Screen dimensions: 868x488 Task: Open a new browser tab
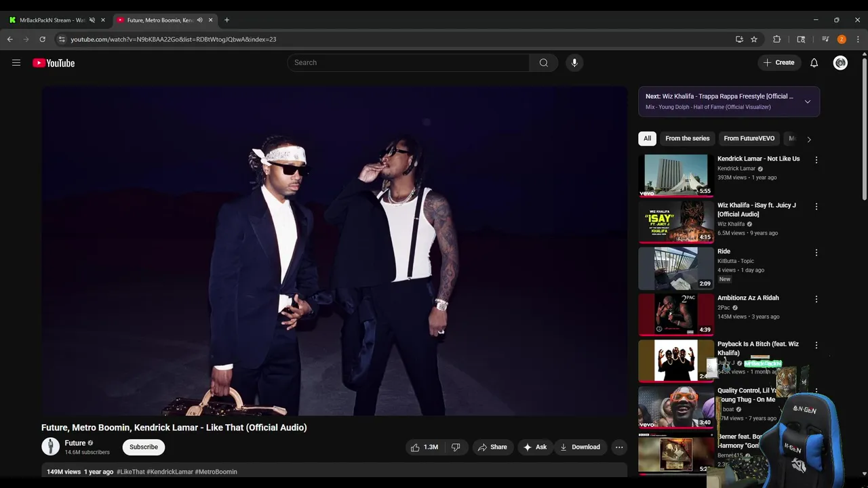226,20
